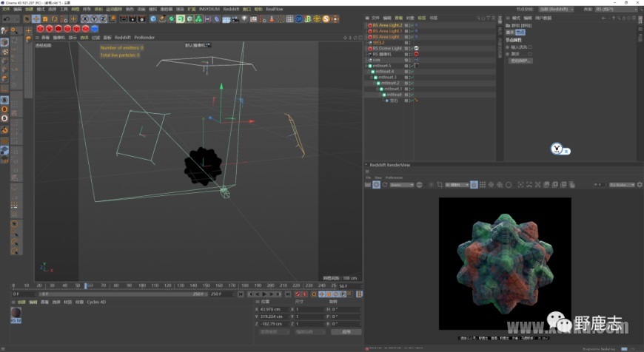Viewport: 644px width, 352px height.
Task: Toggle RS Area Light.2 enable checkmark
Action: click(x=411, y=25)
